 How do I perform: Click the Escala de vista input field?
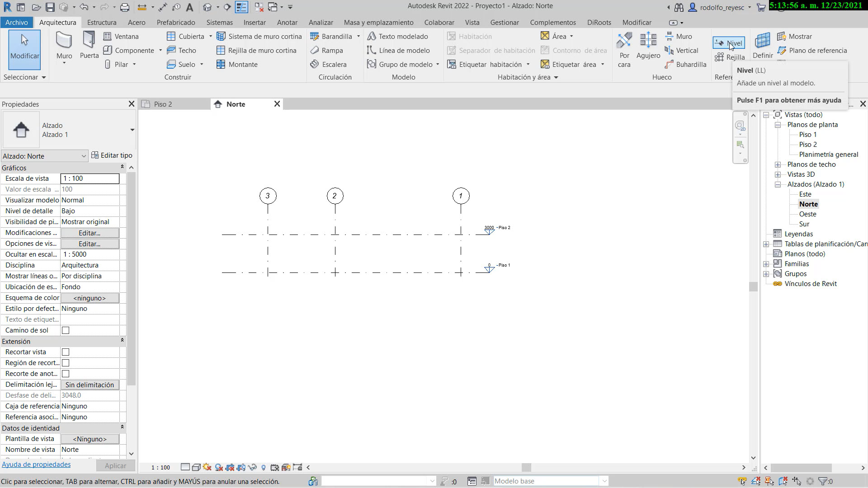[90, 178]
